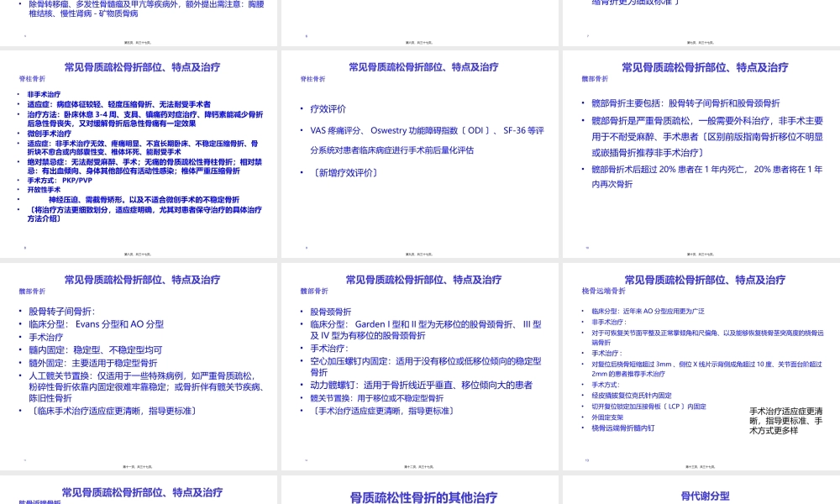Click the 微创手术治疗 bullet
This screenshot has width=840, height=504.
tap(50, 134)
